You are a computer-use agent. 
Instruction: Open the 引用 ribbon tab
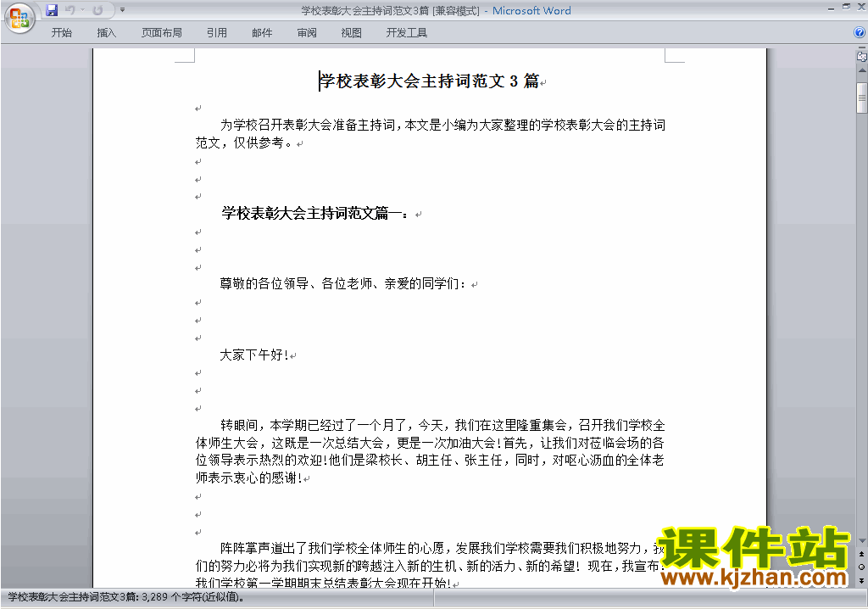216,33
